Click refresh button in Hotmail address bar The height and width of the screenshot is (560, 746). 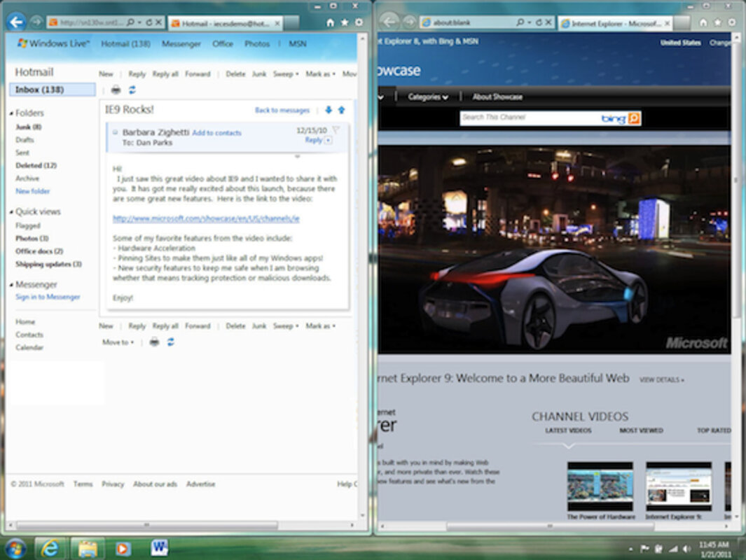click(149, 22)
